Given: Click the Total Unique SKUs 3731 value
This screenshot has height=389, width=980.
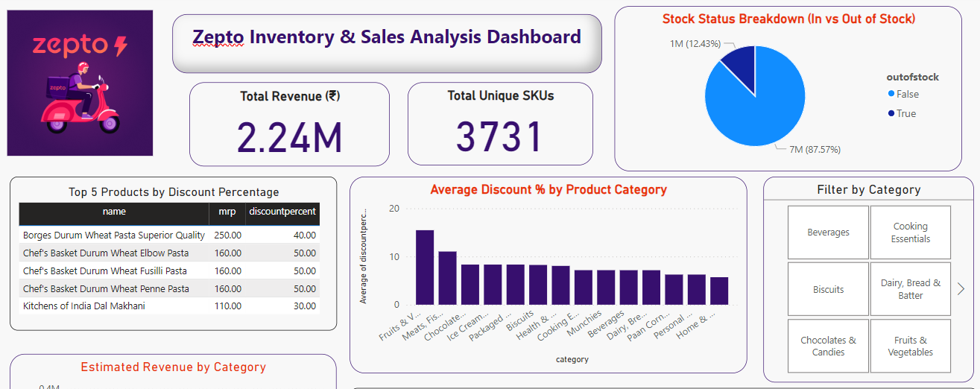Looking at the screenshot, I should pos(500,137).
